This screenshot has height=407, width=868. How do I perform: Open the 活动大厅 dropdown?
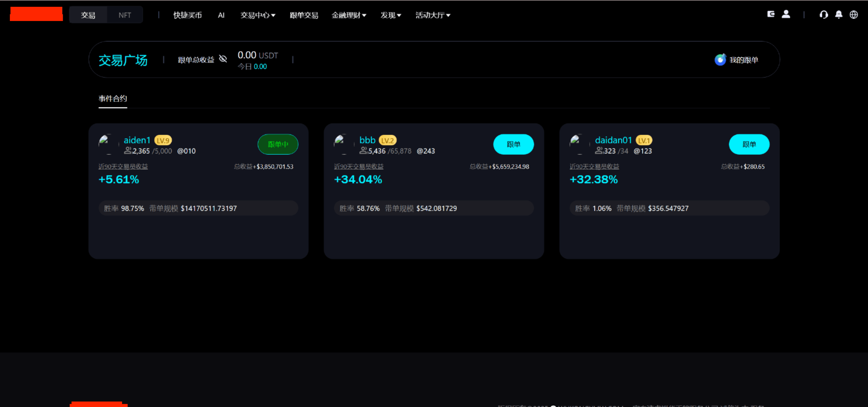[432, 15]
